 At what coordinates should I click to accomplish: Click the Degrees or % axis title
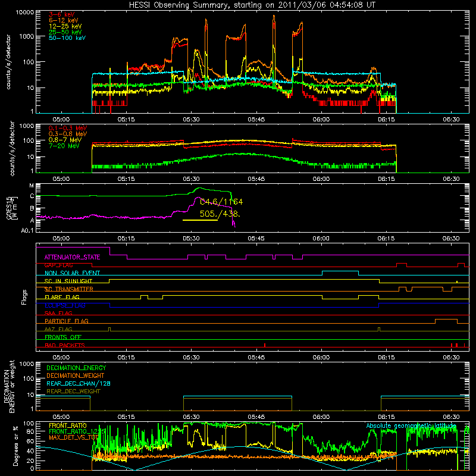coord(15,446)
